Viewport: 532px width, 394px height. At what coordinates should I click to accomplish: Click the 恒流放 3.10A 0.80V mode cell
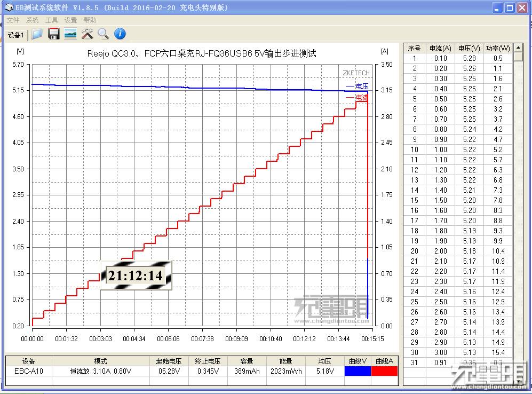pyautogui.click(x=100, y=371)
